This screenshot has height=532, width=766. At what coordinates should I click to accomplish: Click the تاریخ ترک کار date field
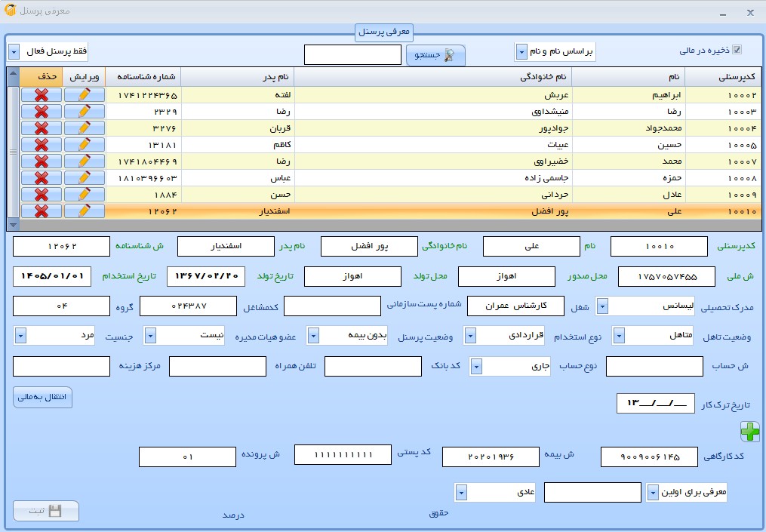656,404
